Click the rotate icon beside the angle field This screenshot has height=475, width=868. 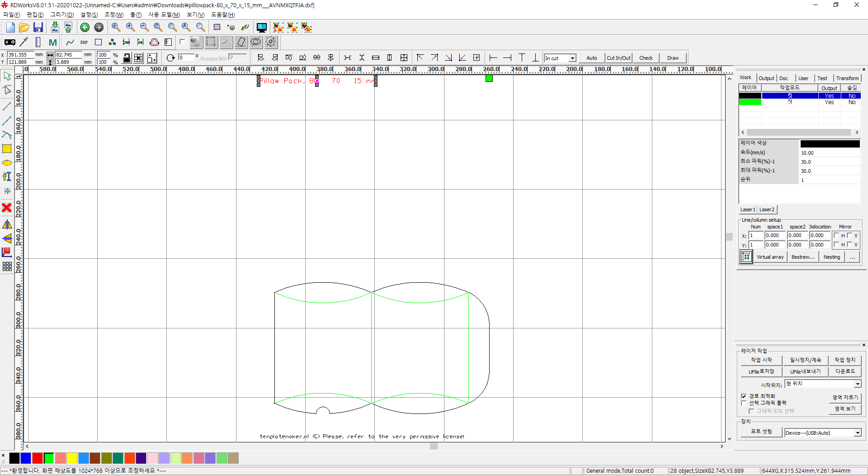(170, 58)
